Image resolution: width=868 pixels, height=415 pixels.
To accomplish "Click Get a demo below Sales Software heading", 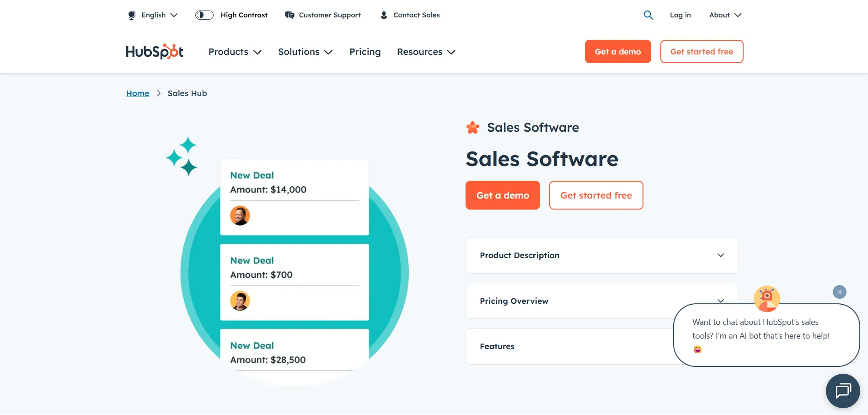I will point(503,195).
